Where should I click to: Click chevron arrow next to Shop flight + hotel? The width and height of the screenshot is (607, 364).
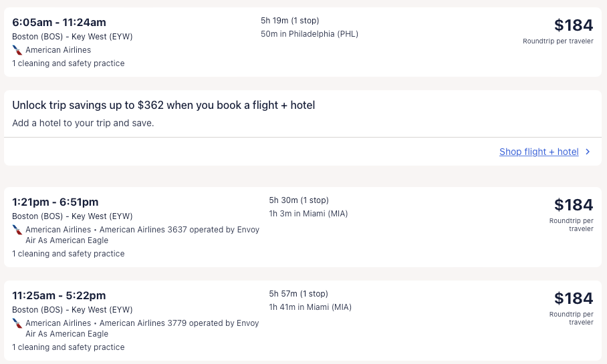[x=588, y=152]
